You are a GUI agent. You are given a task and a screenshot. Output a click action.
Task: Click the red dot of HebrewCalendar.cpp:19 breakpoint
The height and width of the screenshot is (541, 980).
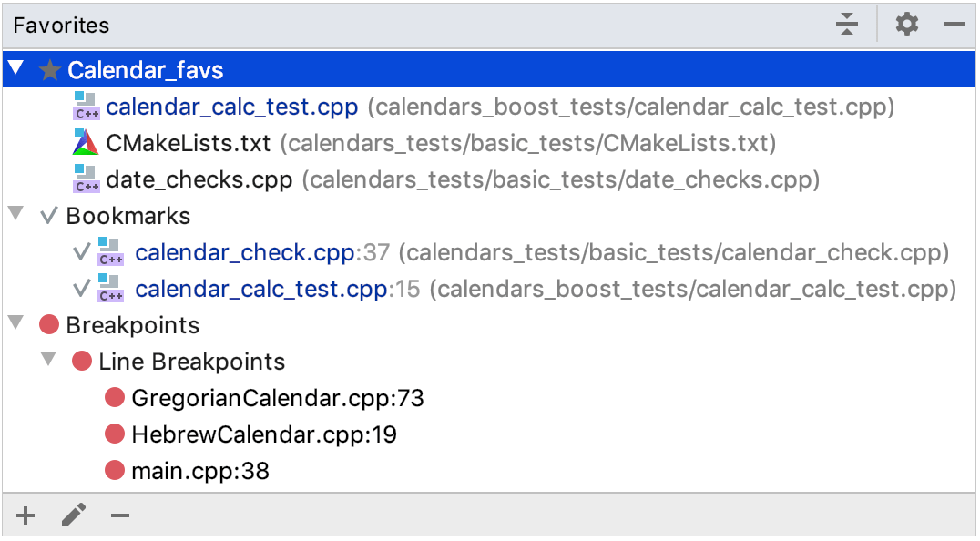115,434
